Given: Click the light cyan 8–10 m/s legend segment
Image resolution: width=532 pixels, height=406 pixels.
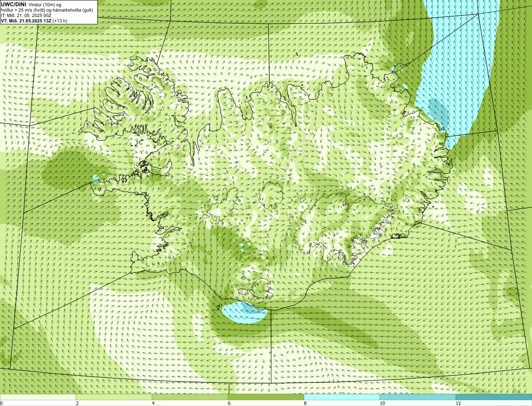Looking at the screenshot, I should coord(342,397).
